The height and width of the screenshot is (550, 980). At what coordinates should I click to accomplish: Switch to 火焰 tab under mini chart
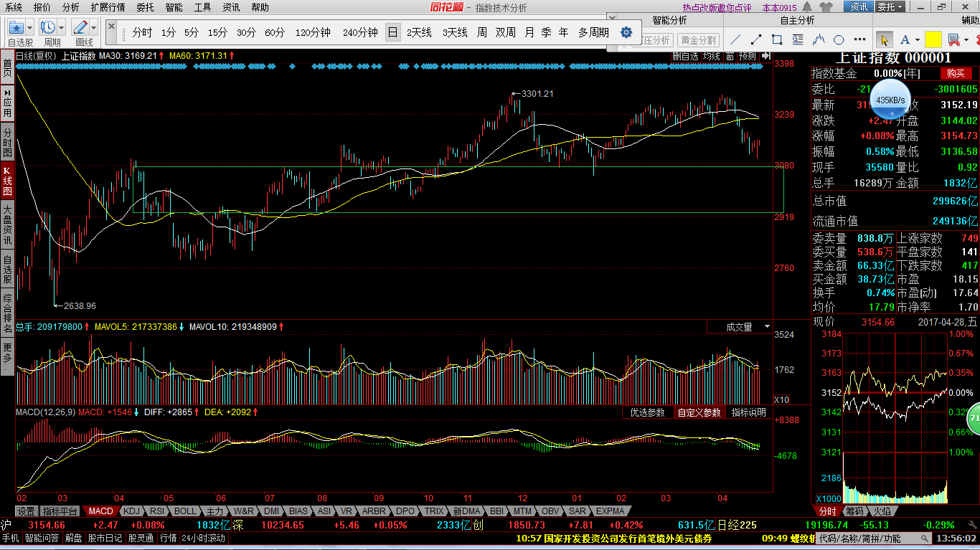(882, 511)
